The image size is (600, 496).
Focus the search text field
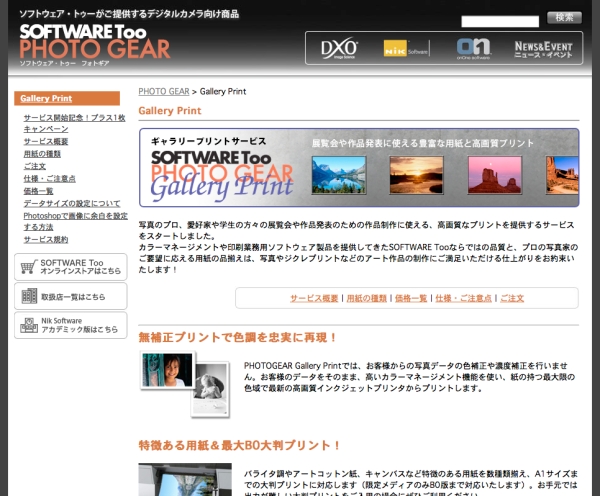click(x=499, y=20)
